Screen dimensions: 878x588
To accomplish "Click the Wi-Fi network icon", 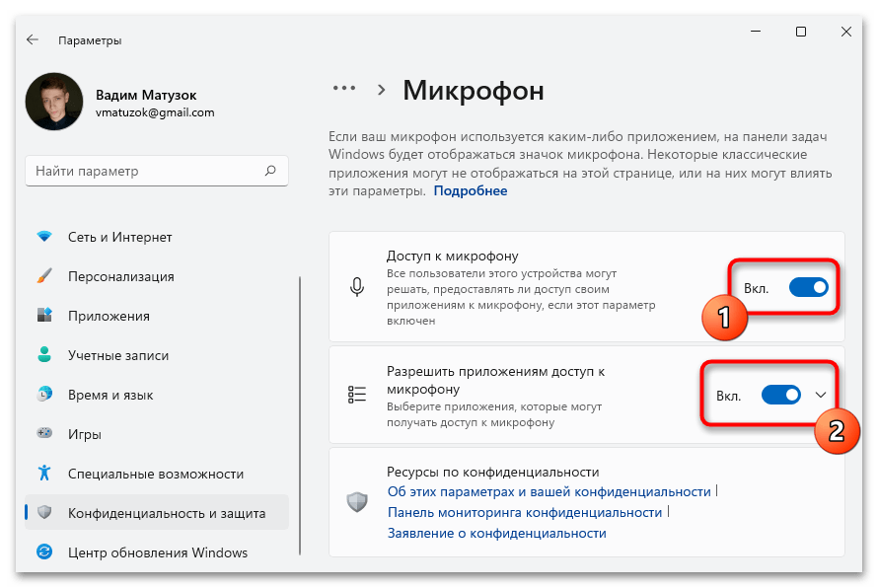I will click(44, 237).
